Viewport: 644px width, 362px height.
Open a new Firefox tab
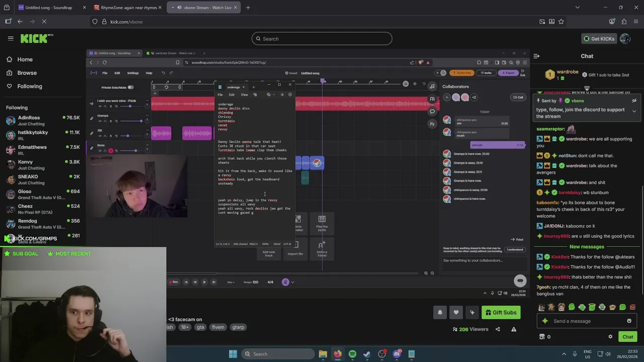click(x=248, y=8)
